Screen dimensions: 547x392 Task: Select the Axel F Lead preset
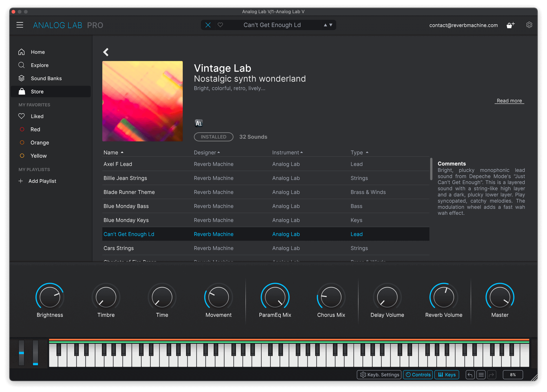265,164
